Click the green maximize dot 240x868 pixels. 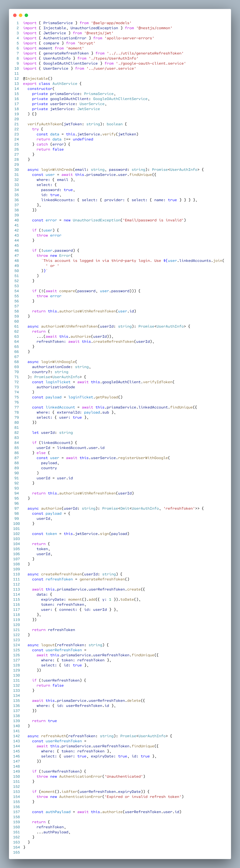26,15
